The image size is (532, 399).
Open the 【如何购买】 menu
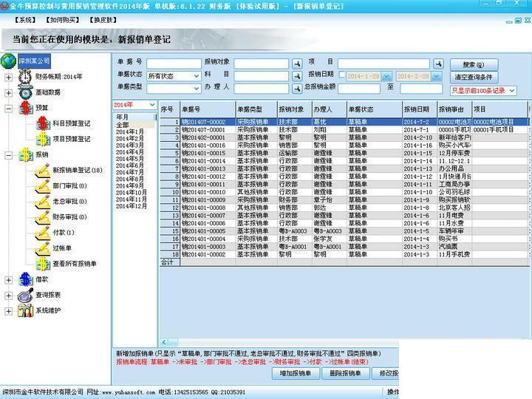point(62,20)
